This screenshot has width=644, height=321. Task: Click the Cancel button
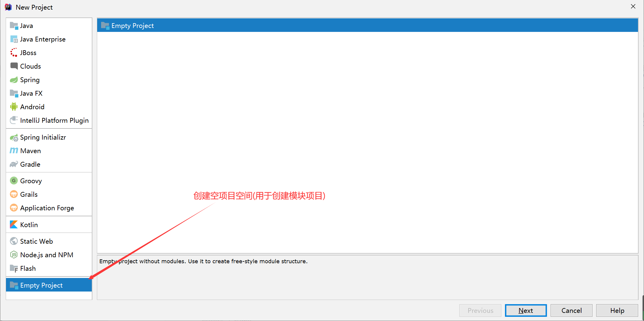(x=571, y=310)
